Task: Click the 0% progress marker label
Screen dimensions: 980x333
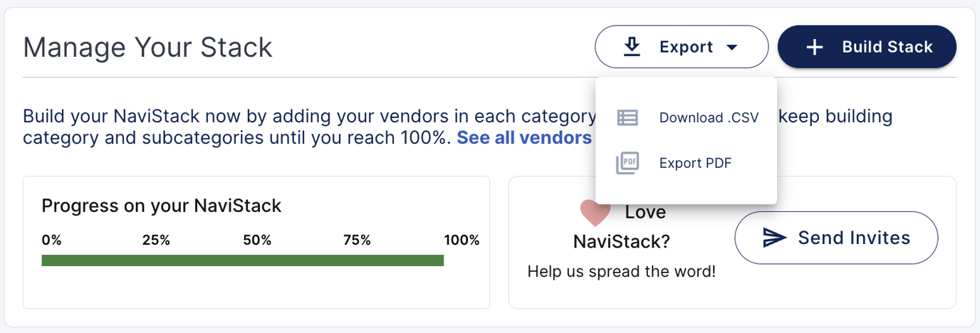Action: (51, 240)
